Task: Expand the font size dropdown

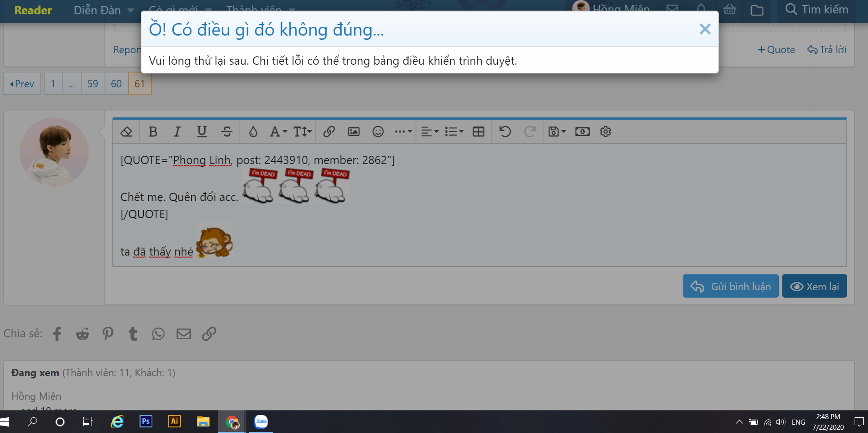Action: [x=303, y=132]
